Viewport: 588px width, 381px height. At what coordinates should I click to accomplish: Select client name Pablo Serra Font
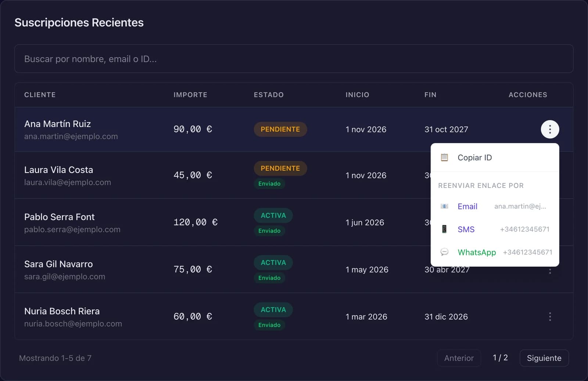(x=59, y=217)
